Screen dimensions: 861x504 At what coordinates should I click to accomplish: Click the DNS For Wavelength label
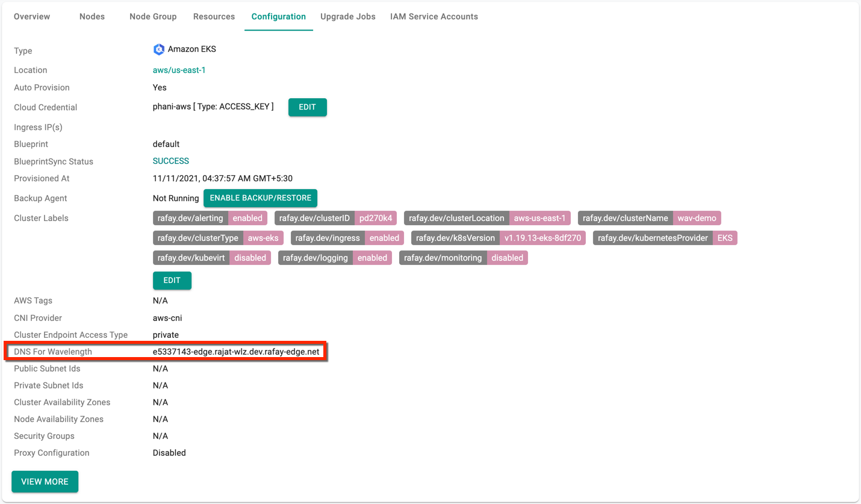pos(53,351)
